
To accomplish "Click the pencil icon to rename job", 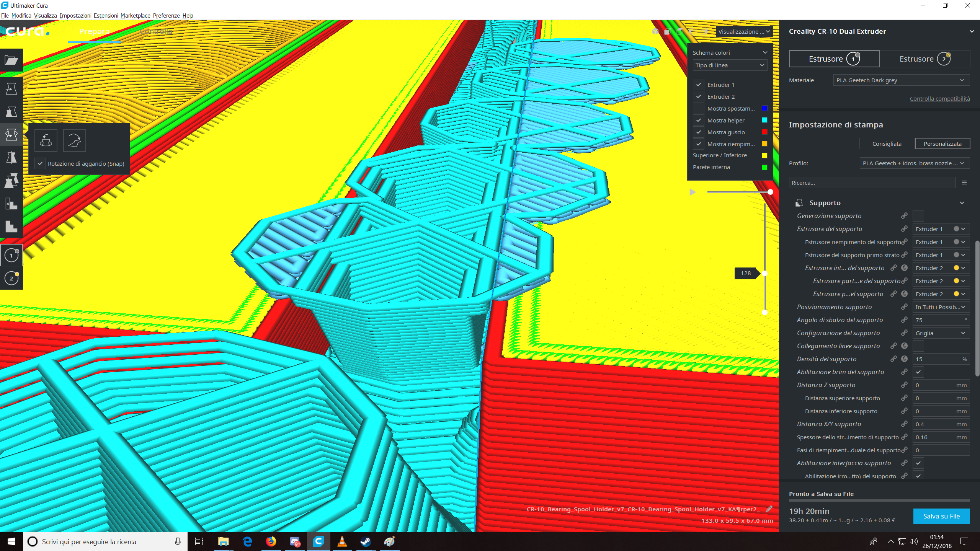I will click(x=769, y=509).
